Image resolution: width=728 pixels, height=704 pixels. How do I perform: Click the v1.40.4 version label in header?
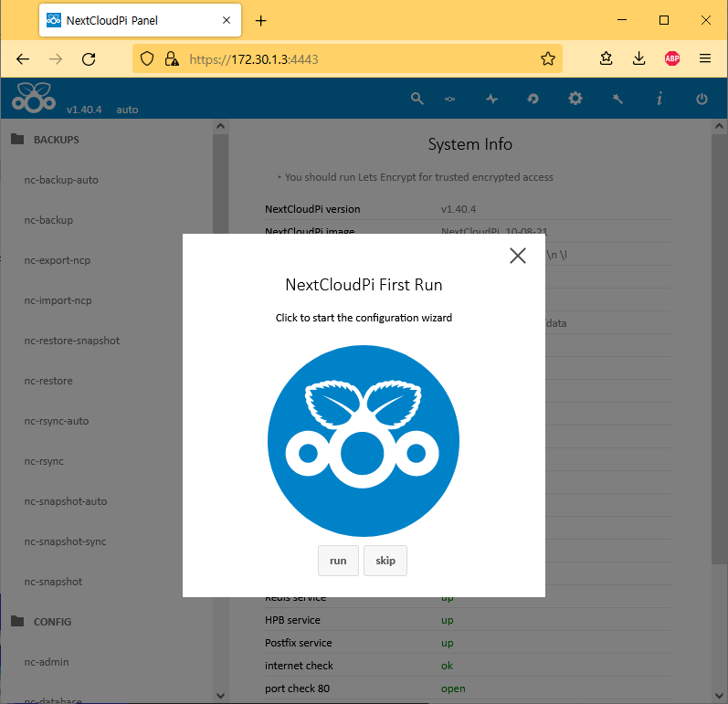84,110
